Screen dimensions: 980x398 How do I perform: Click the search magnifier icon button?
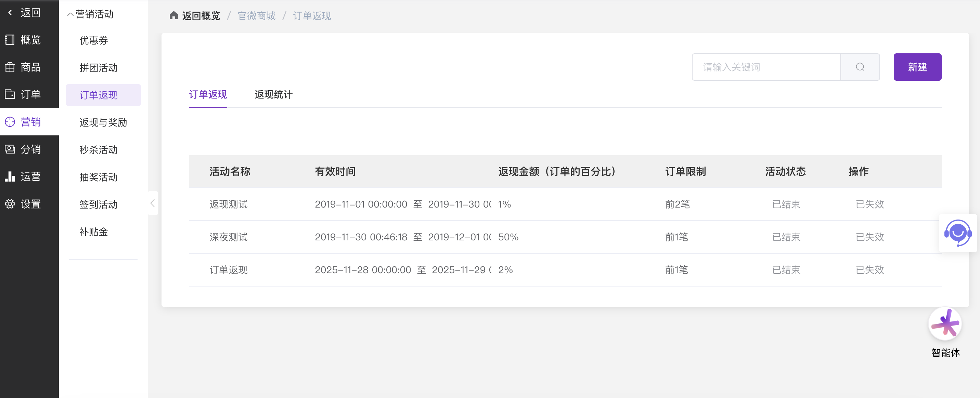pyautogui.click(x=860, y=67)
